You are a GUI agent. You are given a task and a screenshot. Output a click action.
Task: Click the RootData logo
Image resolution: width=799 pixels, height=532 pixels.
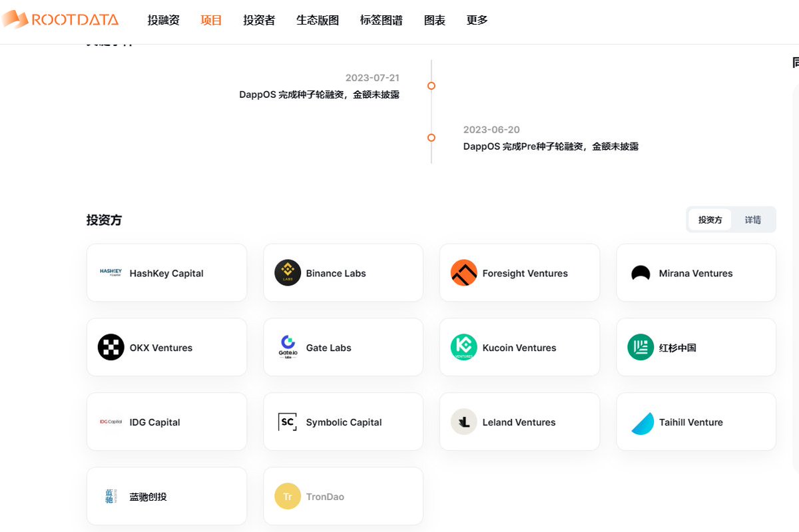tap(59, 19)
